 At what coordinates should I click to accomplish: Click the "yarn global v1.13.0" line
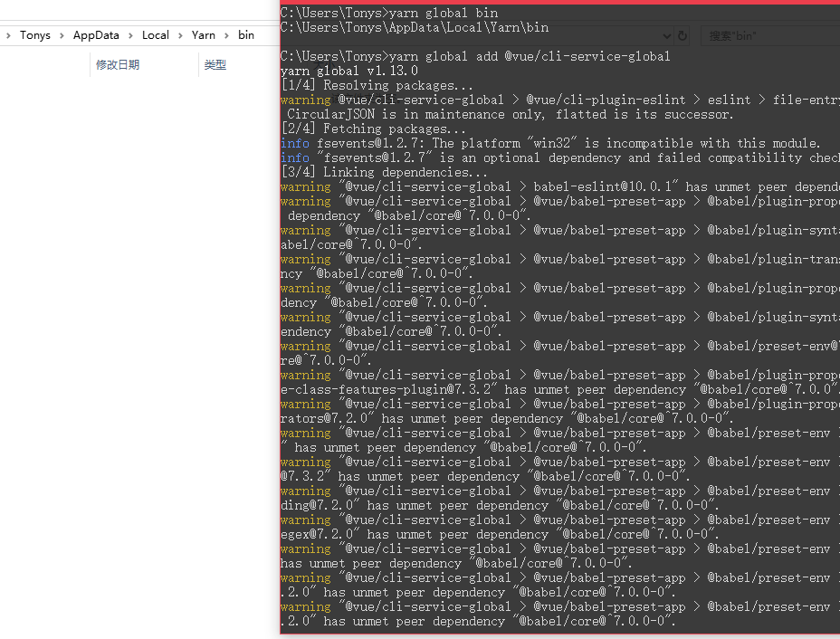tap(349, 71)
